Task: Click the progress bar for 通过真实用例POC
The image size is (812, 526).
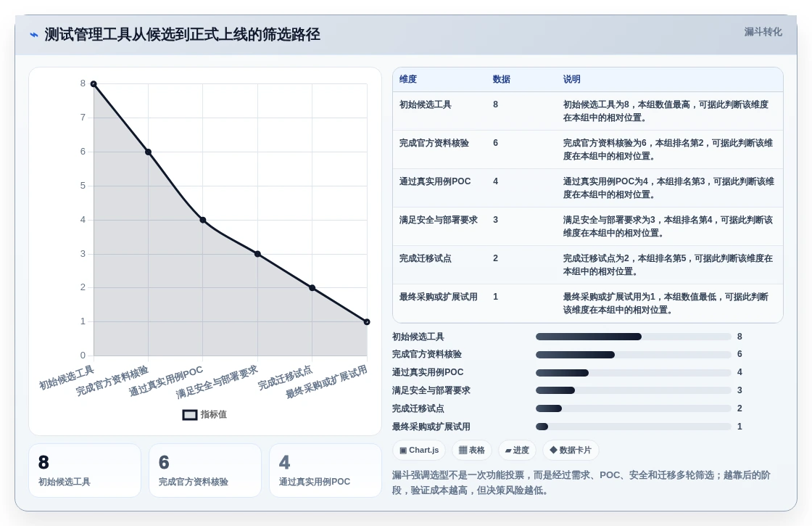Action: 634,373
